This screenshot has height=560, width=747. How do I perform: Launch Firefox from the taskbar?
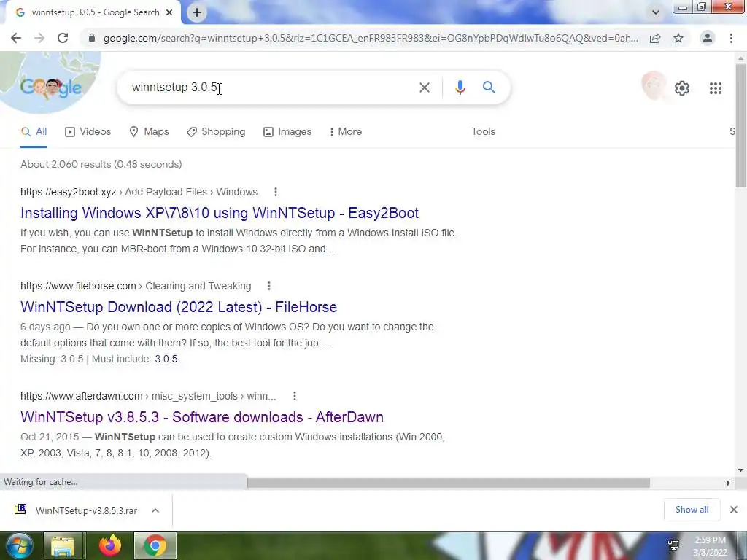pos(110,545)
